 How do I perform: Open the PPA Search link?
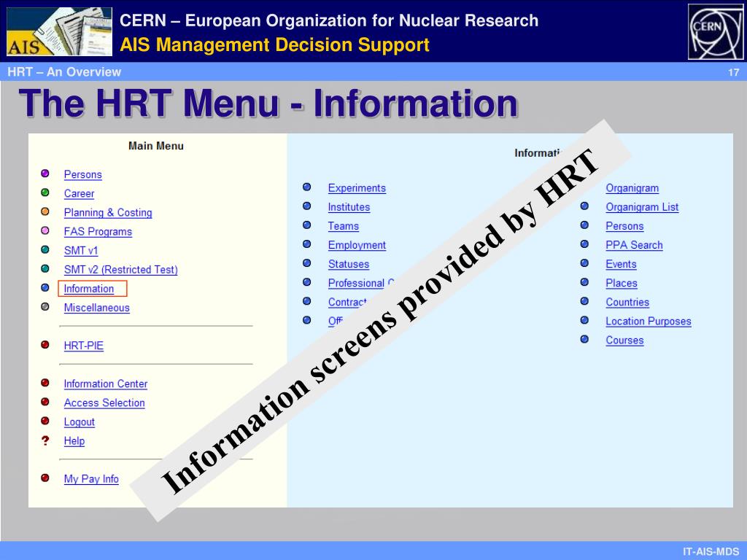click(x=634, y=246)
